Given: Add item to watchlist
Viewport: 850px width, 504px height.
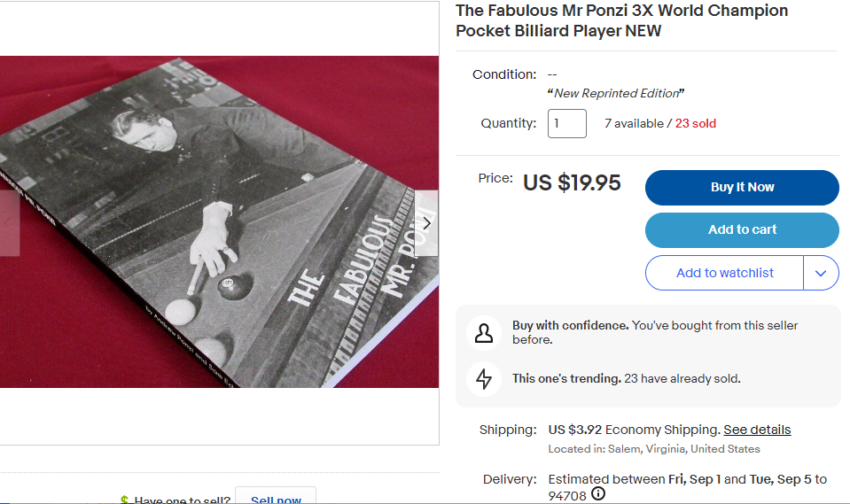Looking at the screenshot, I should pos(724,273).
